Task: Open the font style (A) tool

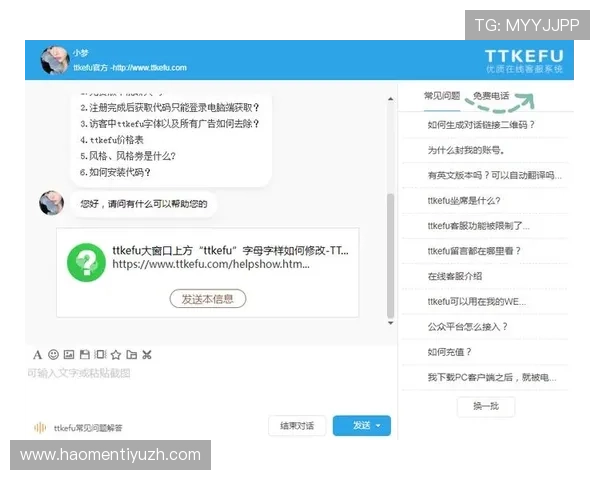Action: [37, 355]
